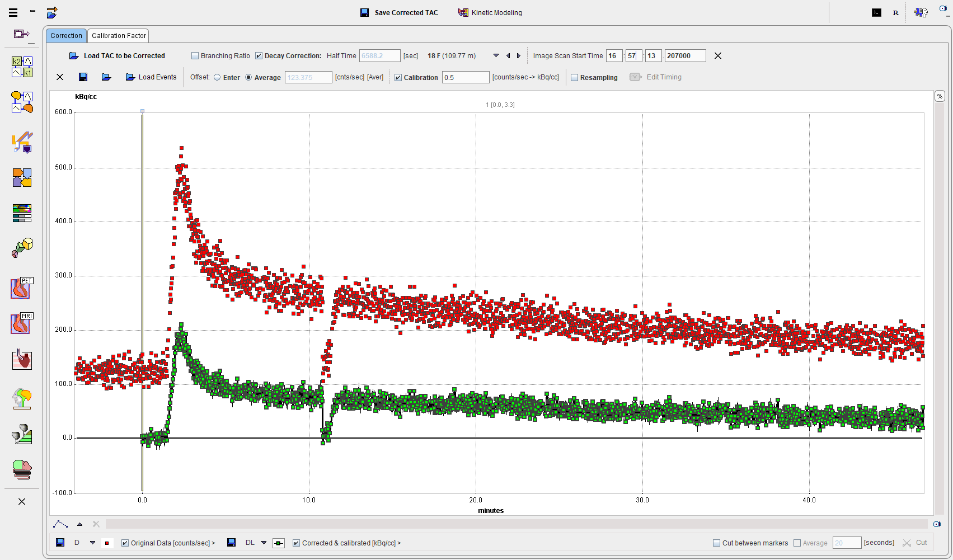Open Kinetic Modeling tool
This screenshot has height=560, width=953.
pyautogui.click(x=490, y=12)
